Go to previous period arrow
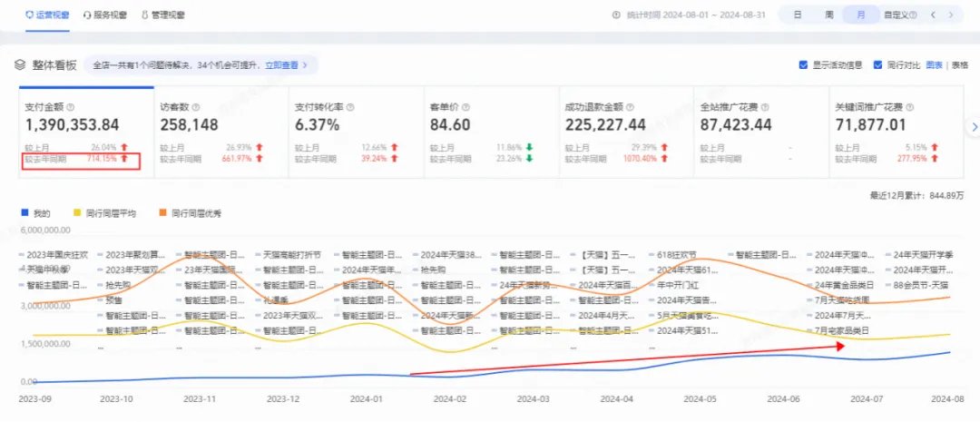Viewport: 980px width, 422px height. point(933,15)
